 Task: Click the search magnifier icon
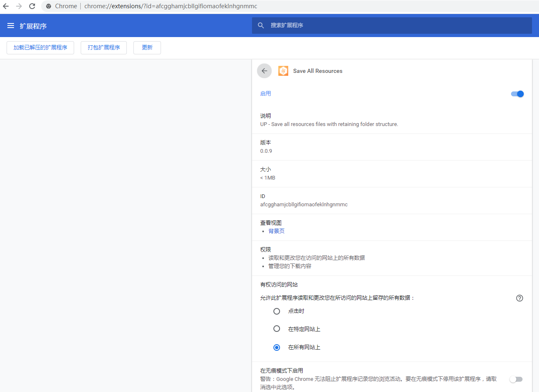(261, 26)
